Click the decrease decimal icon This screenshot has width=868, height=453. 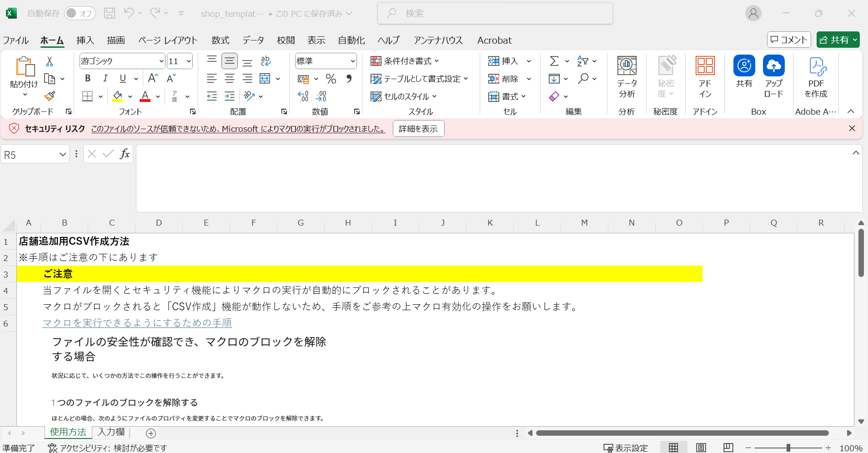(x=321, y=96)
